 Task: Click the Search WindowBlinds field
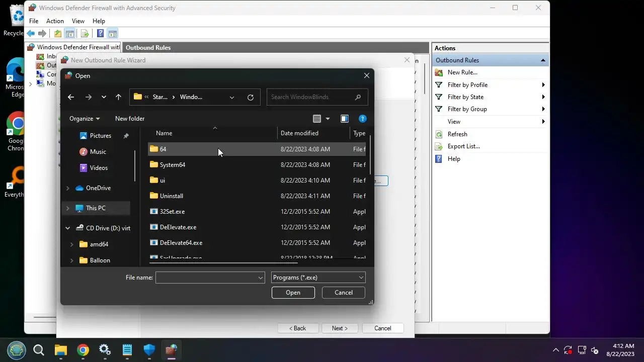pyautogui.click(x=317, y=97)
